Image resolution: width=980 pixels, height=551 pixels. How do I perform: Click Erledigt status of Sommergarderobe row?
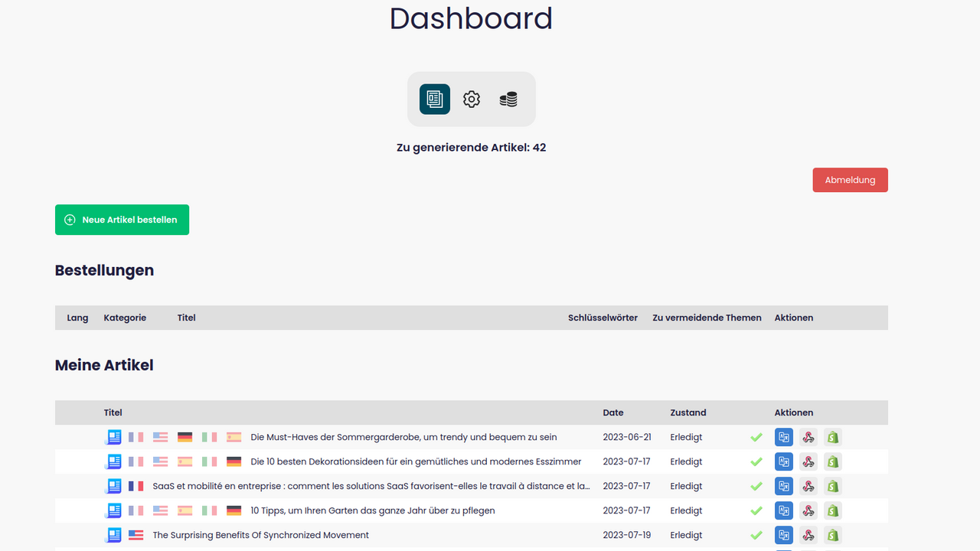click(686, 437)
